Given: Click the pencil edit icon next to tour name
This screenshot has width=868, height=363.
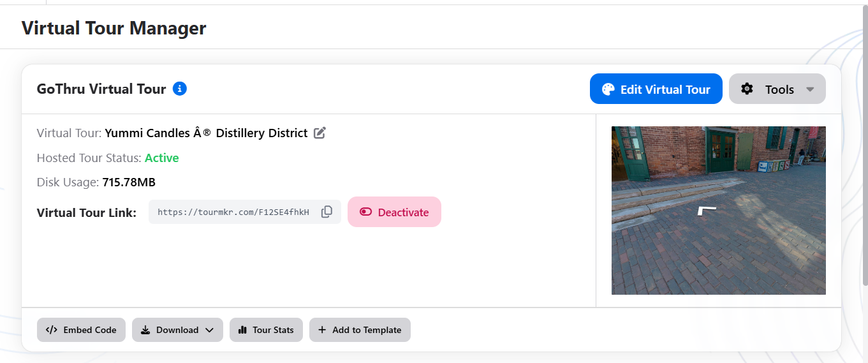Looking at the screenshot, I should pyautogui.click(x=320, y=133).
